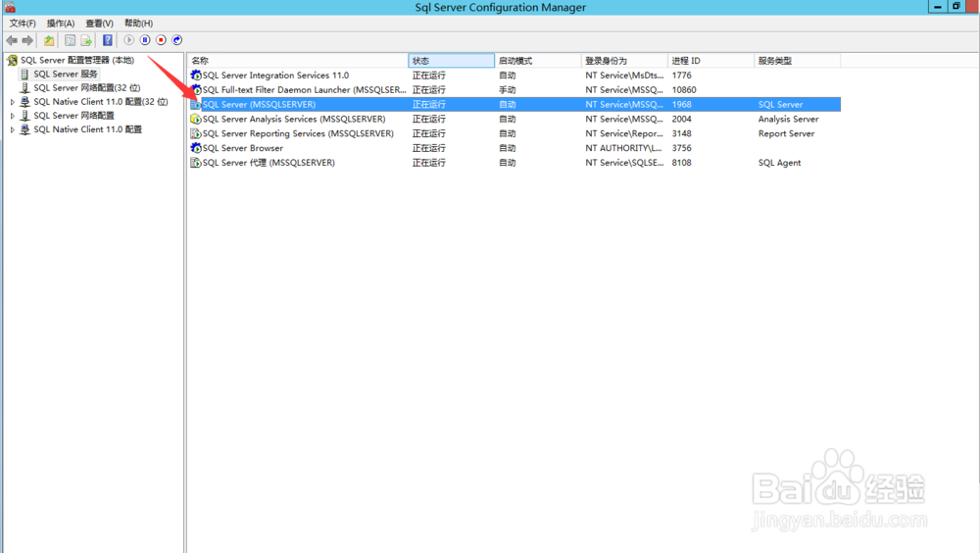Click the Start service play icon
The image size is (980, 553).
tap(128, 40)
